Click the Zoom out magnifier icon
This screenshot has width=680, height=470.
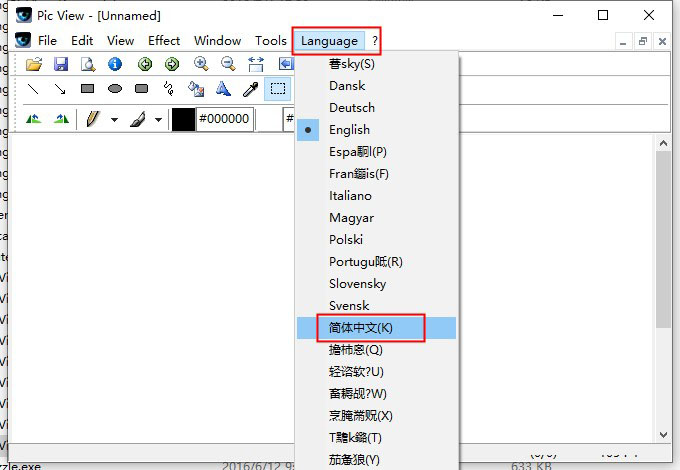[x=228, y=64]
